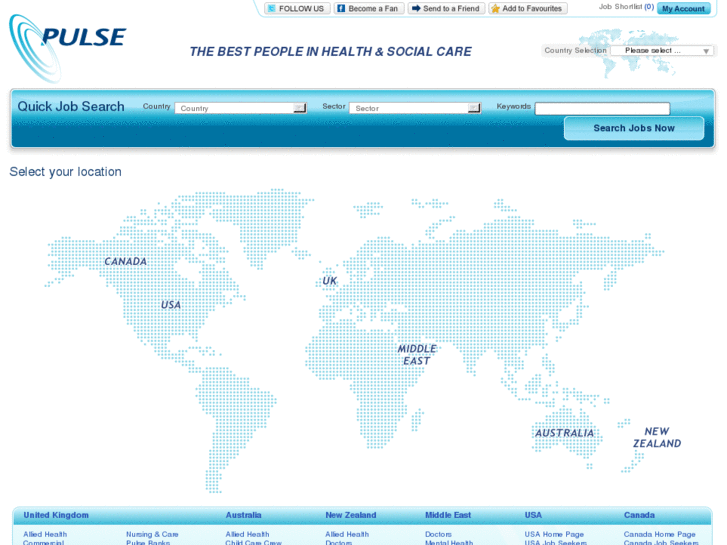
Task: Open the Australia column heading
Action: (243, 515)
